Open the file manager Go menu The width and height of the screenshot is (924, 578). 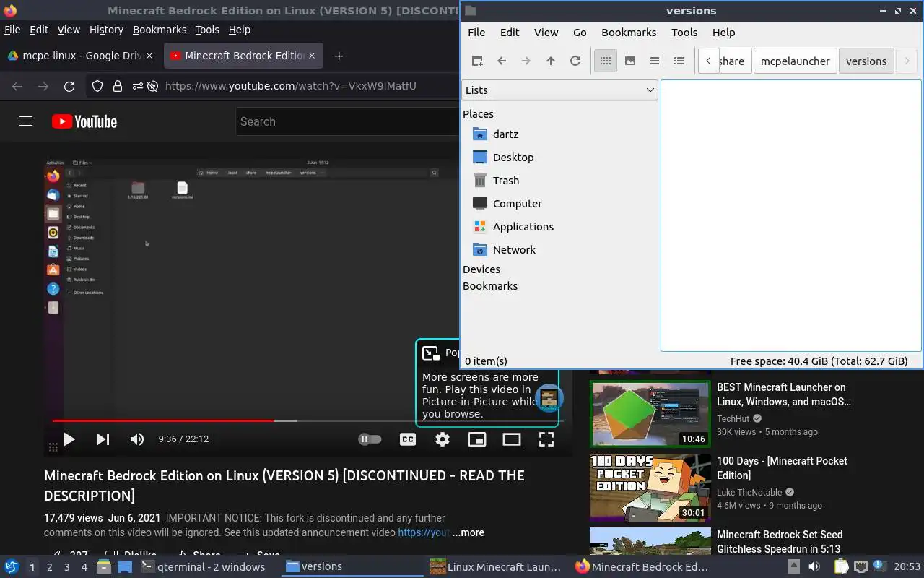(x=580, y=32)
